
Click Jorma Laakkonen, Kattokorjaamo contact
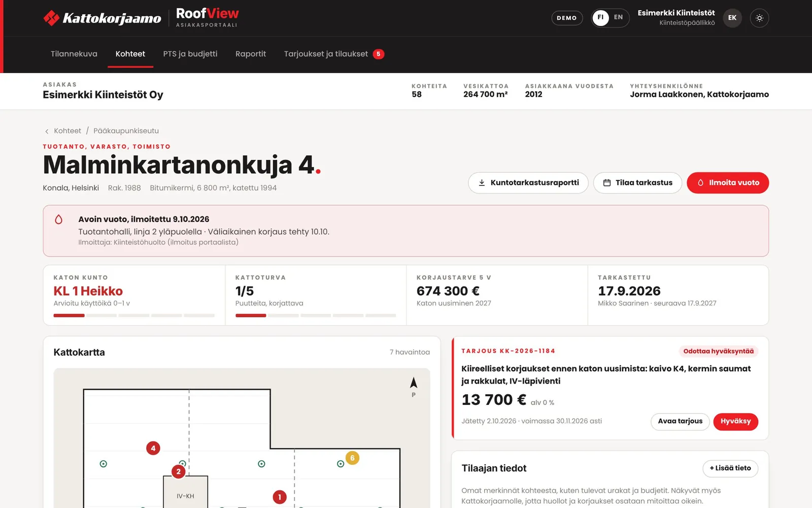[x=699, y=94]
